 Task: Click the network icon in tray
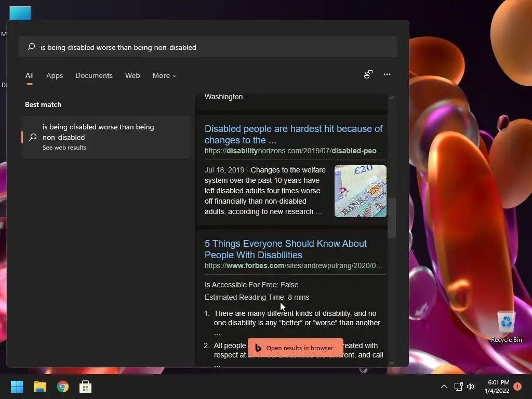[459, 387]
